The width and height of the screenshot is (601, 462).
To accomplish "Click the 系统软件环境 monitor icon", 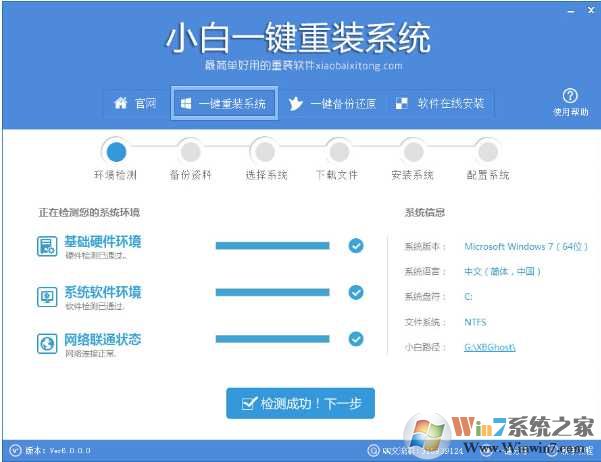I will [47, 297].
